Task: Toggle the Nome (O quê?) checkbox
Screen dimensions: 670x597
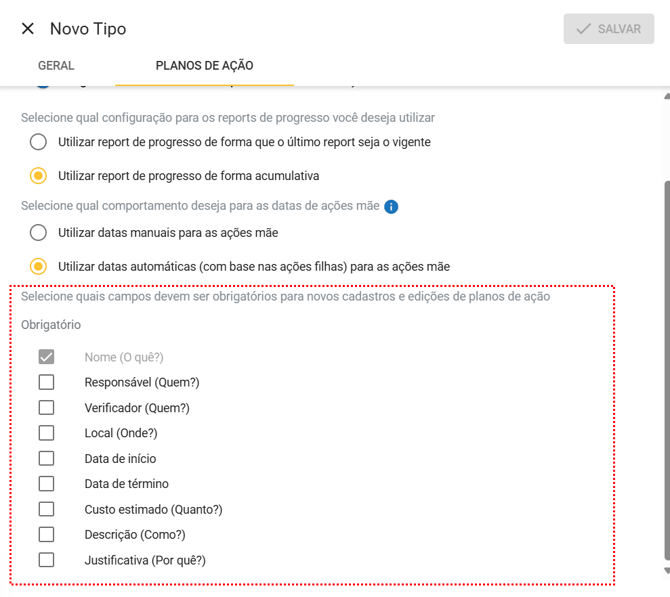Action: pos(46,357)
